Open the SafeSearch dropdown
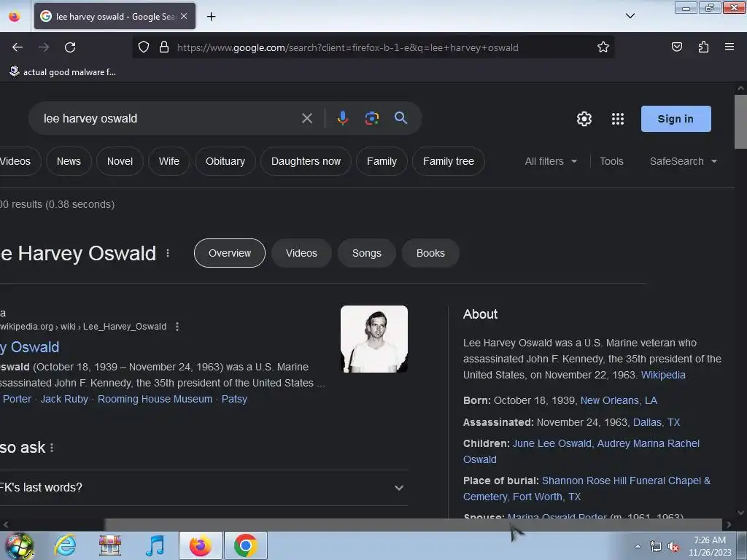 pyautogui.click(x=683, y=161)
